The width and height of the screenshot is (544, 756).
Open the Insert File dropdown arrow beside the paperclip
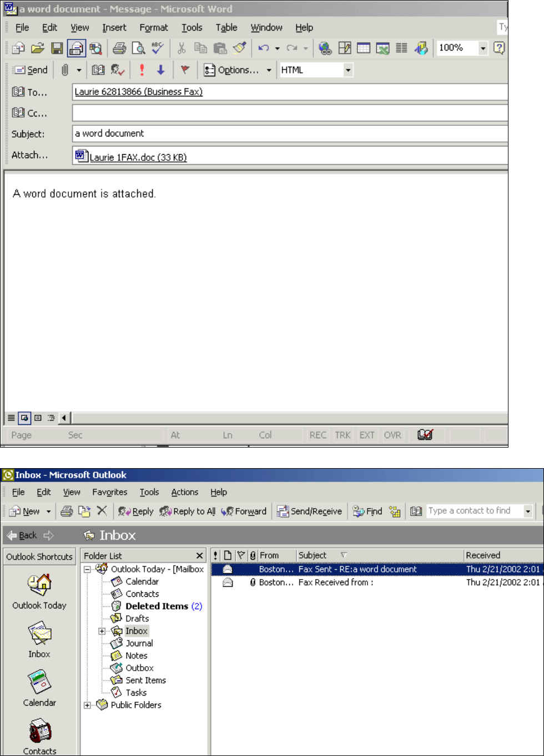pyautogui.click(x=79, y=70)
